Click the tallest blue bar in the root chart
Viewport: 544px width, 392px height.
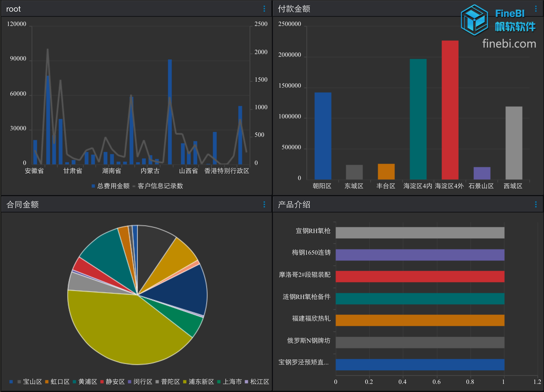pos(170,112)
